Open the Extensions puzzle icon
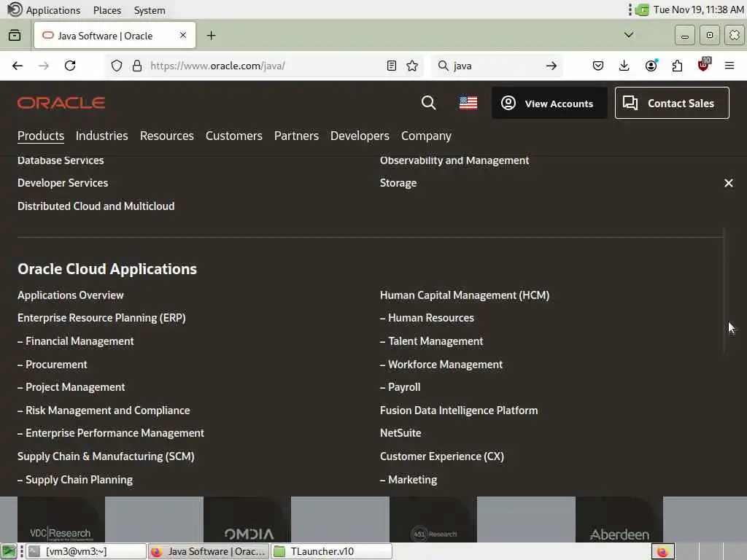The height and width of the screenshot is (560, 747). 677,66
